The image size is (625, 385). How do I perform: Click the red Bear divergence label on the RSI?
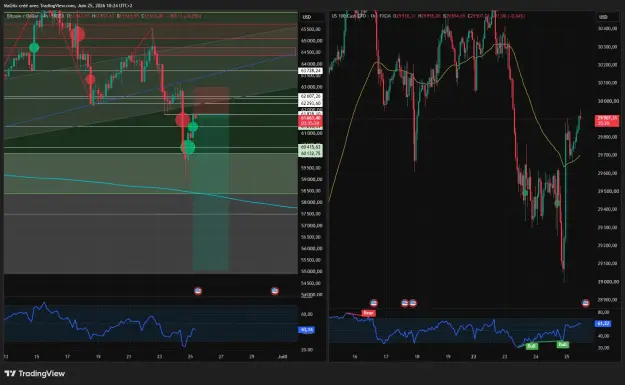tap(369, 313)
